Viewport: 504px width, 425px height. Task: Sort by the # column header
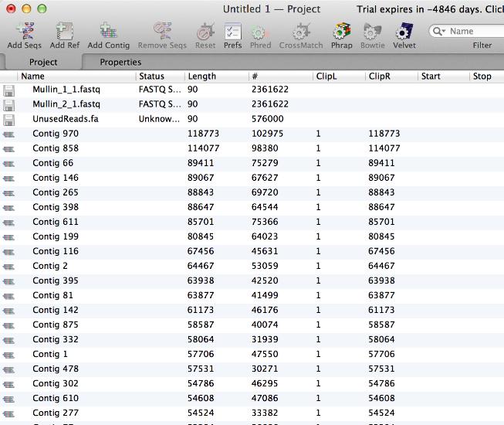(x=281, y=76)
